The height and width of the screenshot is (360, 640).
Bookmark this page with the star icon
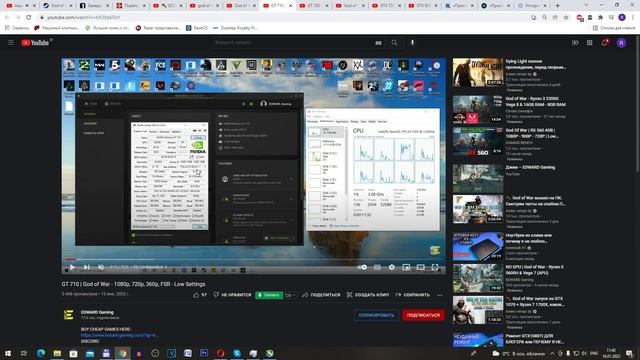[x=566, y=18]
